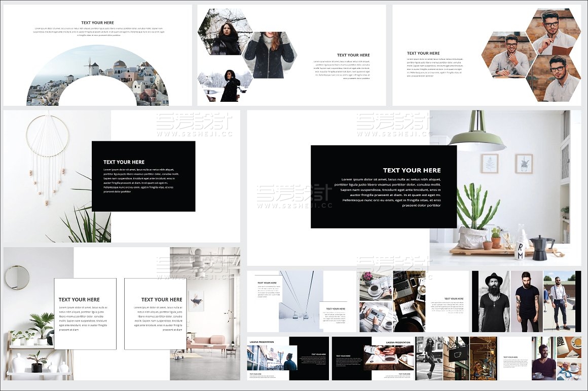This screenshot has height=391, width=588.
Task: Select the left white text card on the mirror slide
Action: pos(85,314)
